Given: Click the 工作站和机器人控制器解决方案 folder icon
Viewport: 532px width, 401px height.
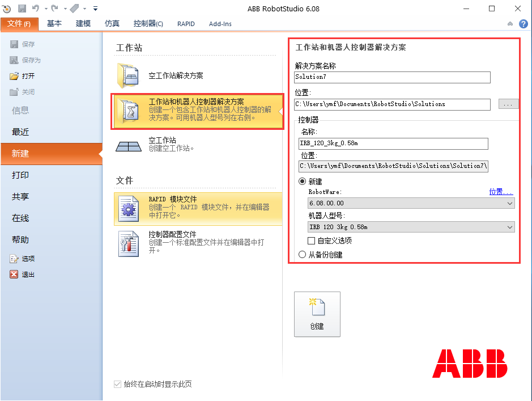Looking at the screenshot, I should coord(128,111).
